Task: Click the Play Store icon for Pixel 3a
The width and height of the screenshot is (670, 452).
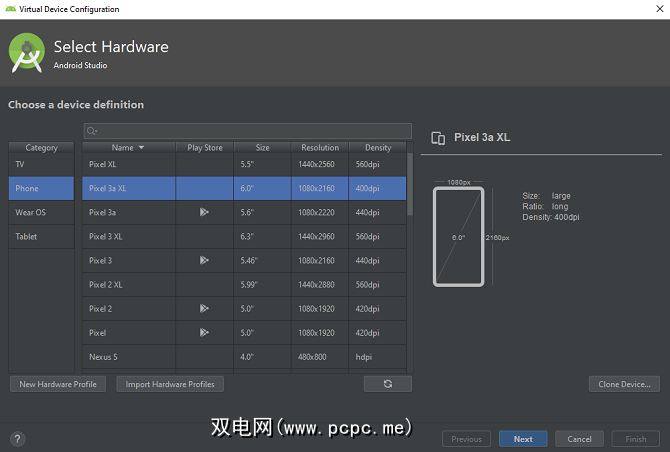Action: click(204, 212)
